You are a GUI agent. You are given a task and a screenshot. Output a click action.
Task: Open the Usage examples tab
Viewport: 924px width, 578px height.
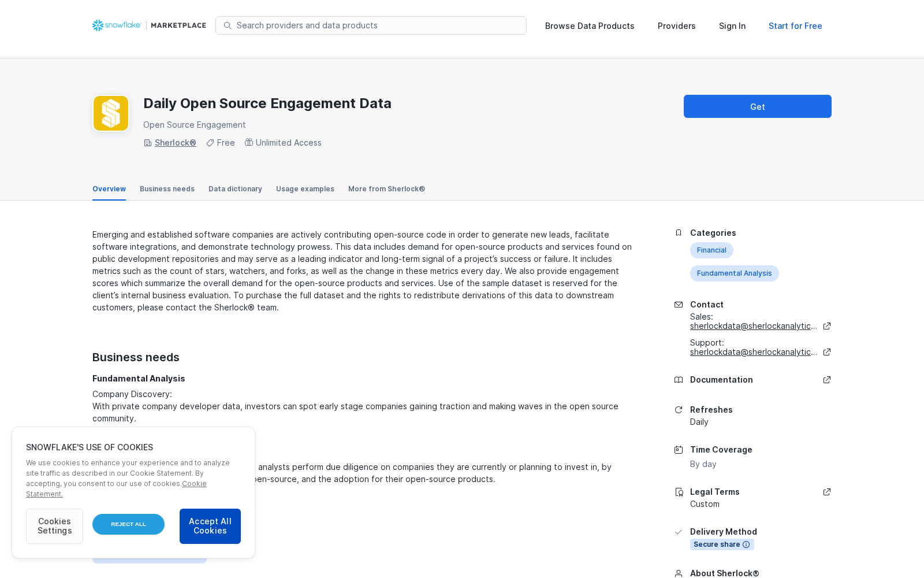305,189
